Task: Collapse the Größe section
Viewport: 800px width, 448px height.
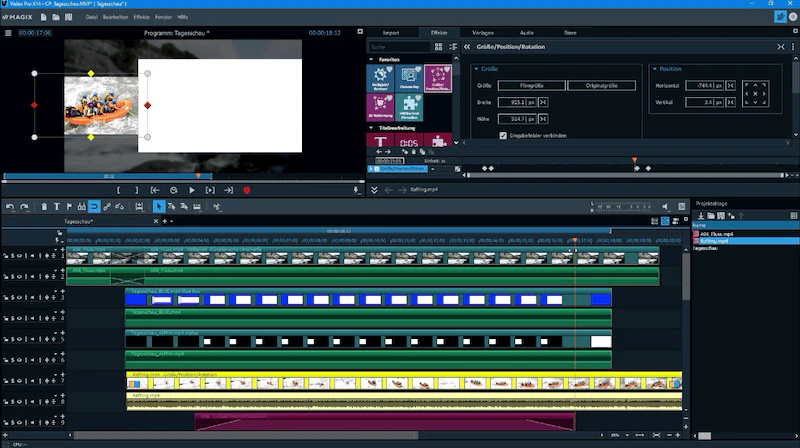Action: pos(477,69)
